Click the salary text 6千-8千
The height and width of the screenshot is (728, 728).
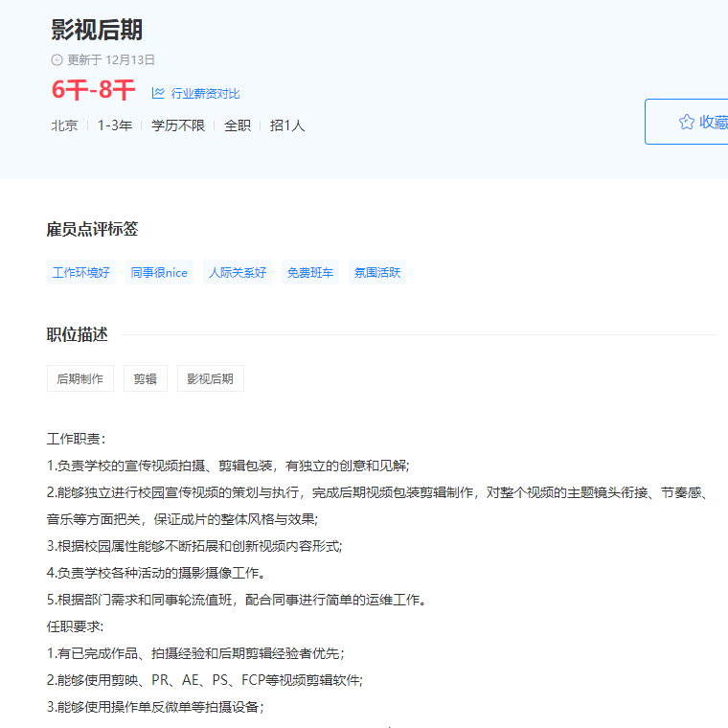coord(93,90)
